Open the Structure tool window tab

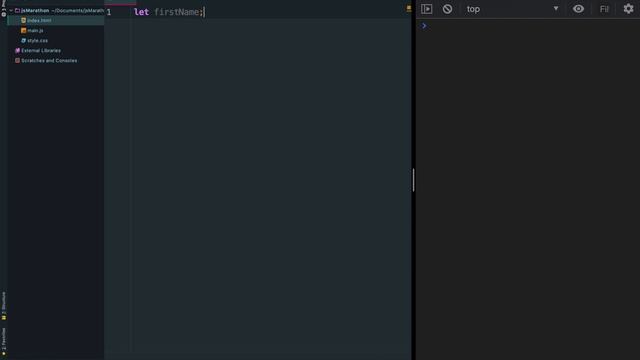(4, 306)
